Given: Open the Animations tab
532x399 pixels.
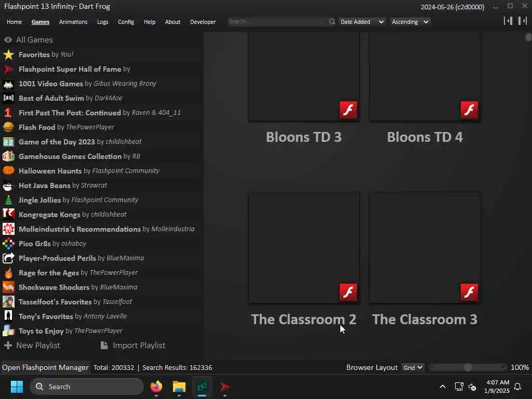Looking at the screenshot, I should pos(73,22).
